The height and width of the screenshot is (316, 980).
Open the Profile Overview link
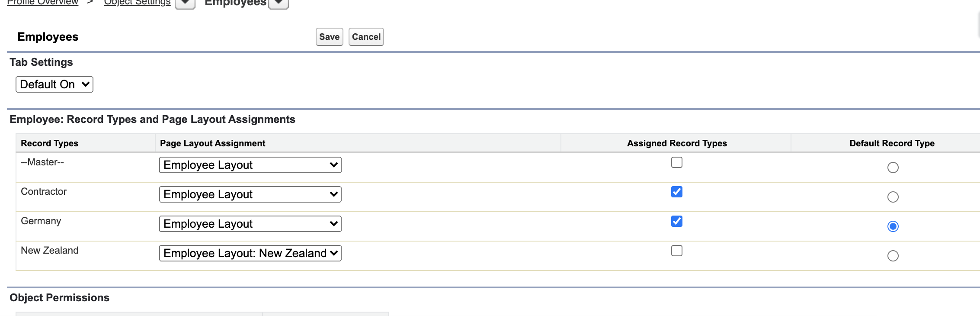tap(42, 3)
